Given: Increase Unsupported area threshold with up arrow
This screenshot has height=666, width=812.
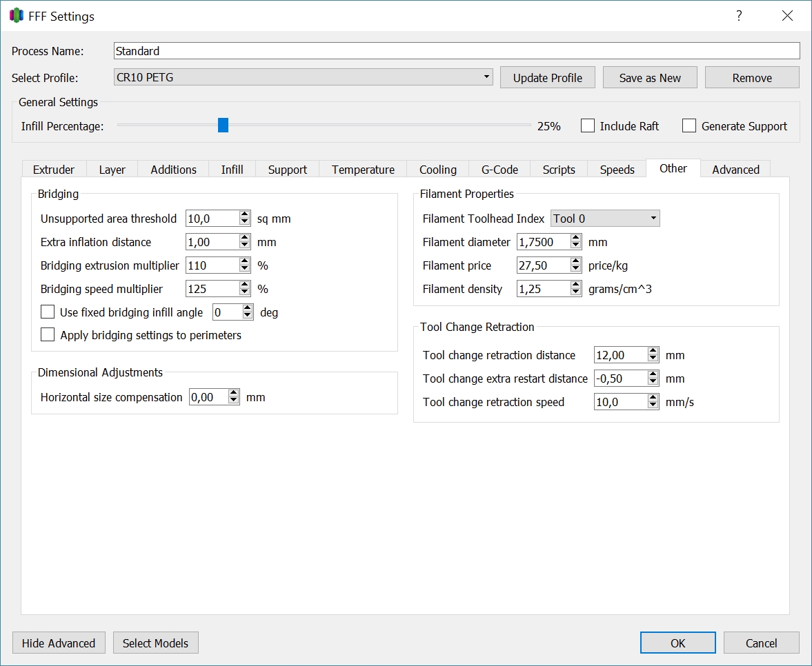Looking at the screenshot, I should (245, 214).
